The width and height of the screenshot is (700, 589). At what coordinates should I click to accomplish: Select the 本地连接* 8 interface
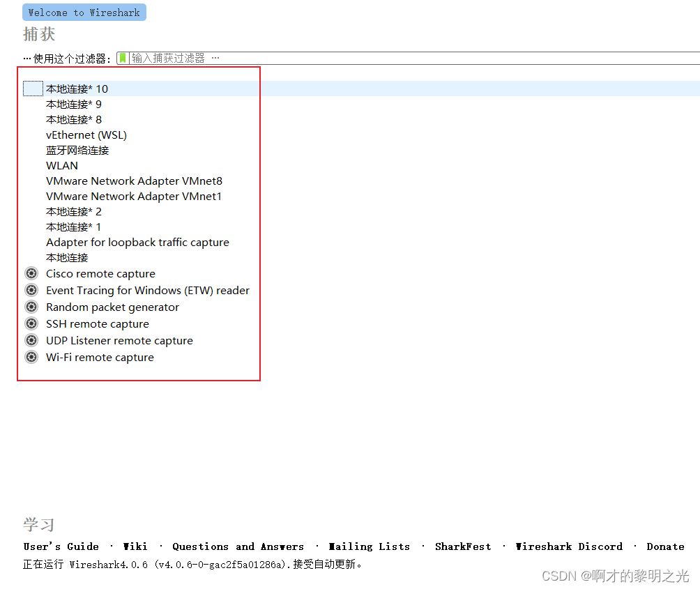(74, 120)
